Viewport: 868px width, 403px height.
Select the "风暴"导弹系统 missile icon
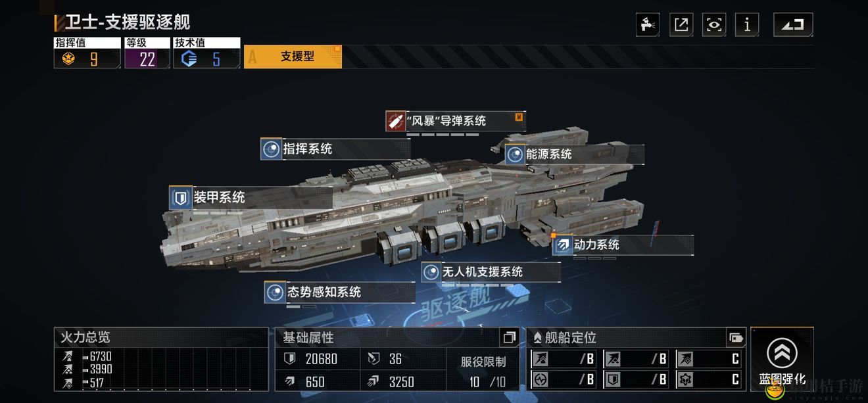[395, 122]
